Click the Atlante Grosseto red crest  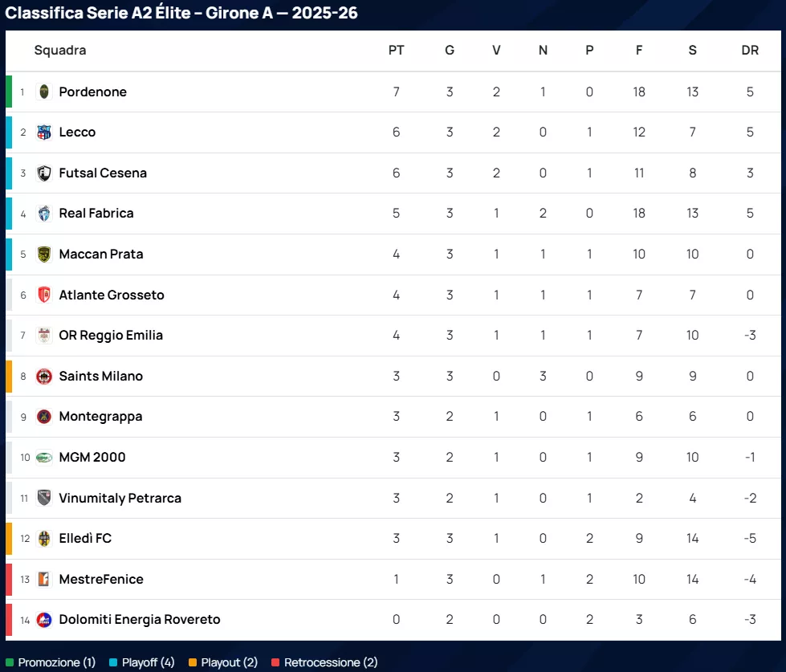click(x=44, y=295)
